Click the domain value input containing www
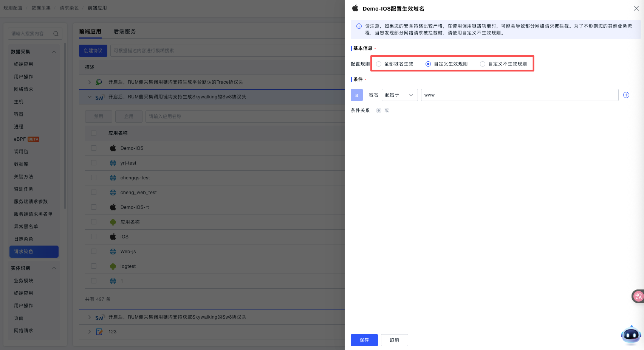This screenshot has width=644, height=350. [x=519, y=95]
